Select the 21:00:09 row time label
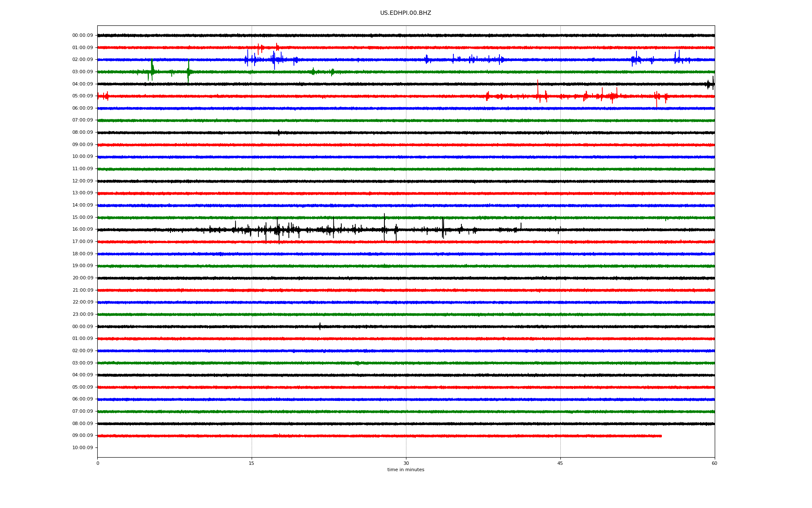 [82, 290]
